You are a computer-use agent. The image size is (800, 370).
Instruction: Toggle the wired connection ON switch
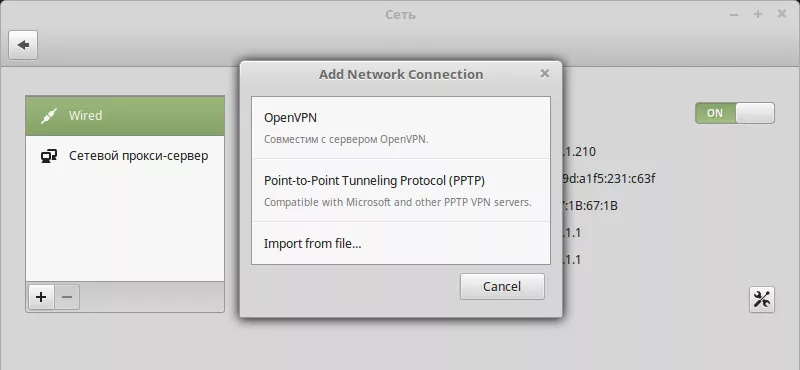pyautogui.click(x=735, y=113)
